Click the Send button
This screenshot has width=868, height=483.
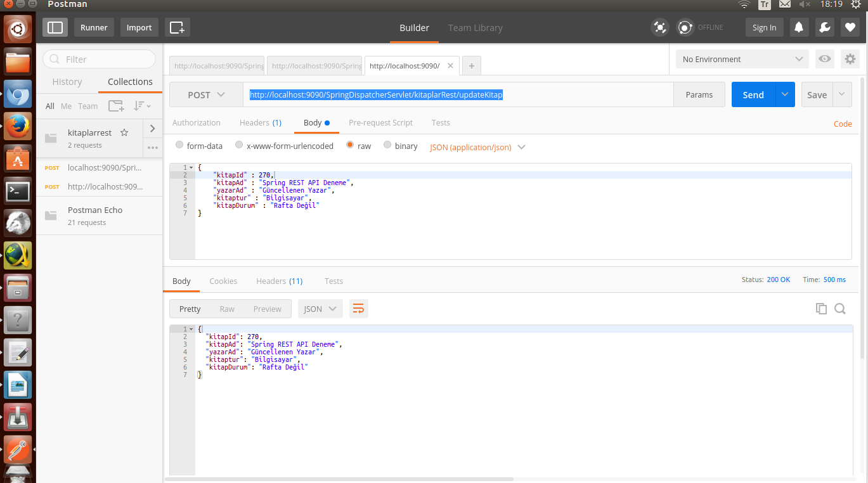click(753, 94)
